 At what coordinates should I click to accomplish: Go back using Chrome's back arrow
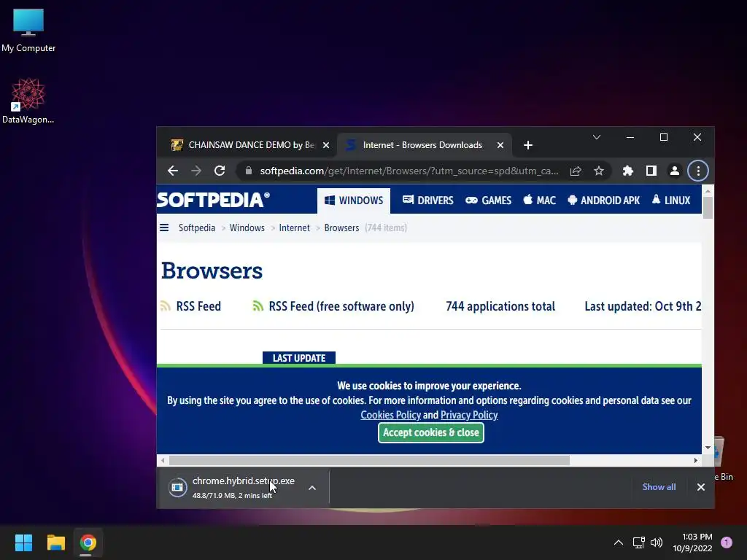click(172, 171)
